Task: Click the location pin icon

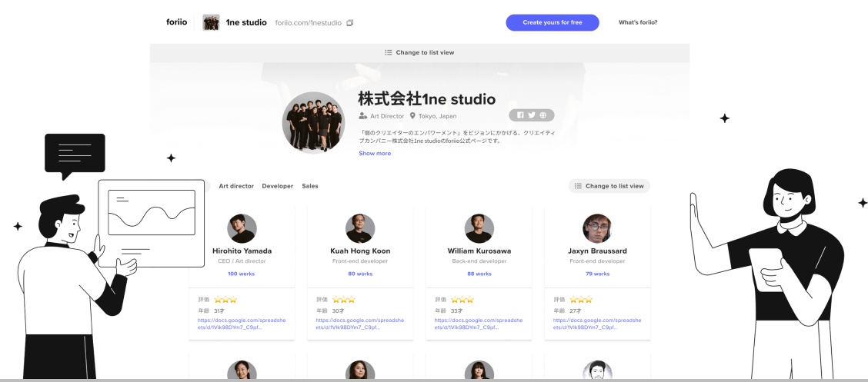Action: pyautogui.click(x=412, y=116)
